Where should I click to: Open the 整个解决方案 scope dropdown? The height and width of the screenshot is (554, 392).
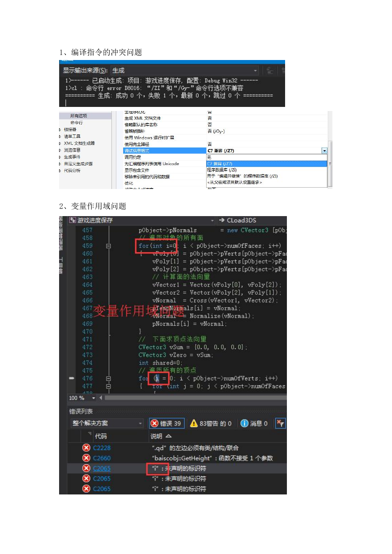(107, 423)
